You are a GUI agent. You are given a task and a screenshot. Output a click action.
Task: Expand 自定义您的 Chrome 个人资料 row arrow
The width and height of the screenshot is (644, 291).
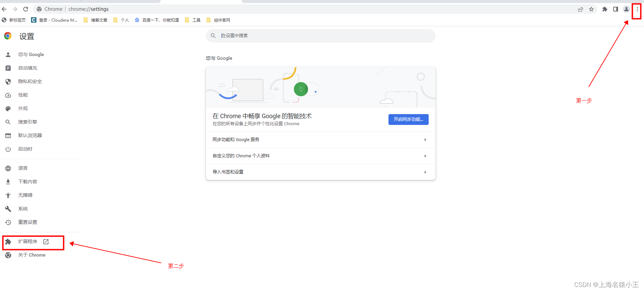(x=425, y=156)
